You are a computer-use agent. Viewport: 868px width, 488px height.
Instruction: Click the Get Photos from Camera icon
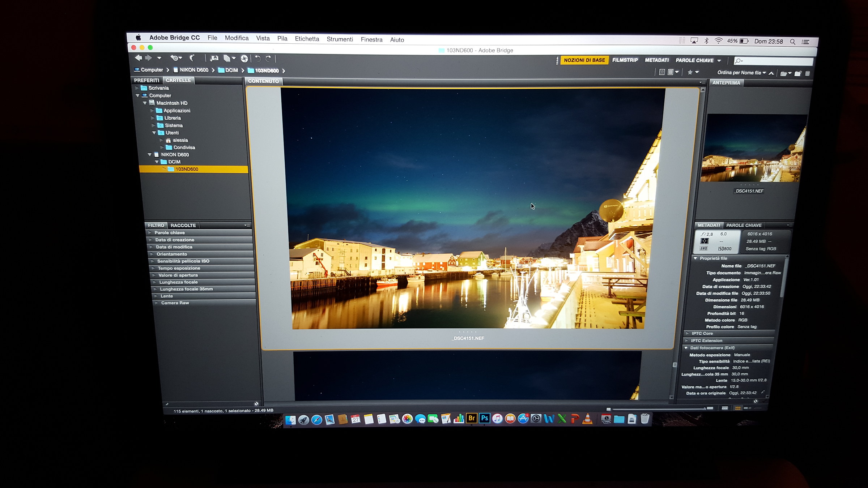(214, 58)
